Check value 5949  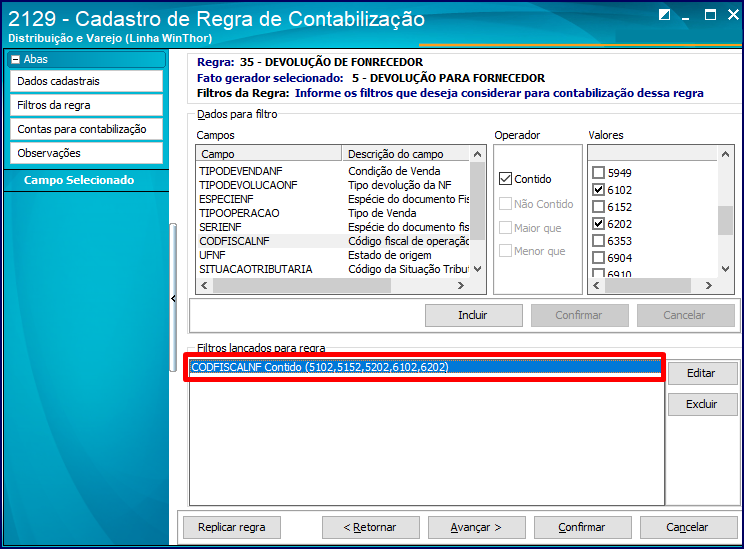click(x=598, y=173)
